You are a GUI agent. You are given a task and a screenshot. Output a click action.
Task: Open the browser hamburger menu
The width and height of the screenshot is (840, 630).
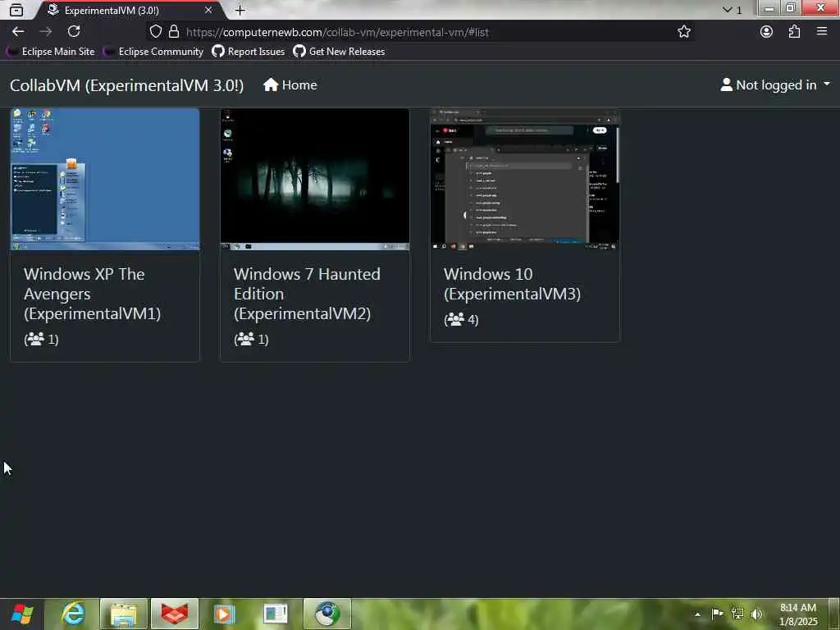pos(822,32)
